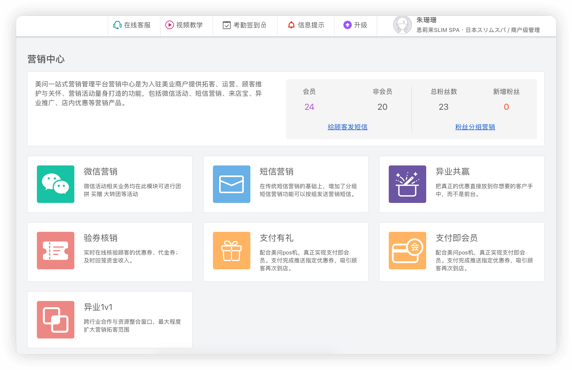The height and width of the screenshot is (370, 572).
Task: Click the 会员 count 24
Action: [x=309, y=107]
